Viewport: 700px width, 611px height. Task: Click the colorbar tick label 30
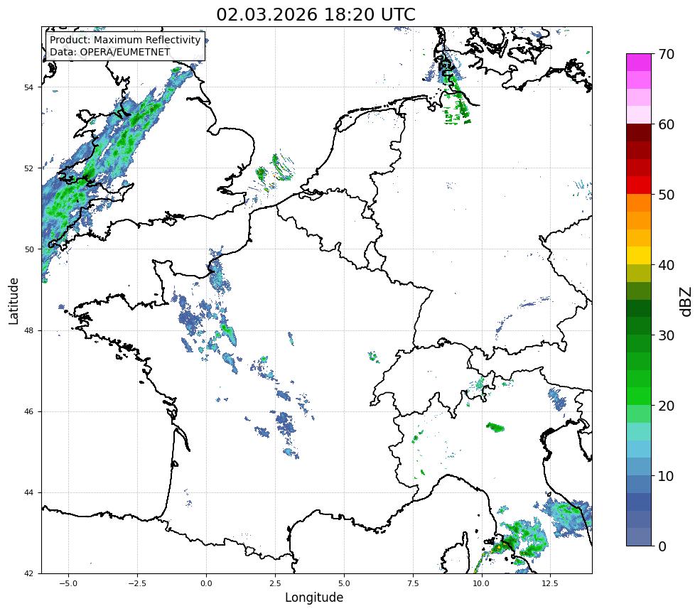click(666, 335)
